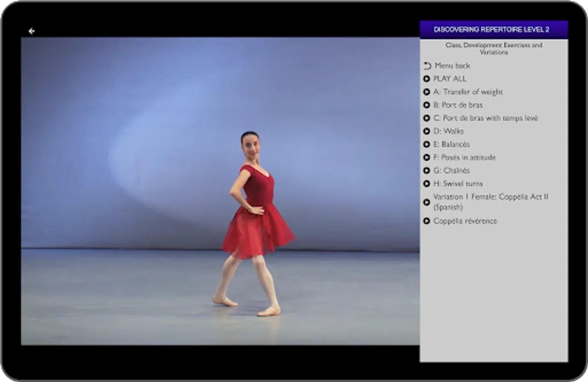The width and height of the screenshot is (588, 382).
Task: Click the 'PLAY ALL' label
Action: tap(449, 79)
